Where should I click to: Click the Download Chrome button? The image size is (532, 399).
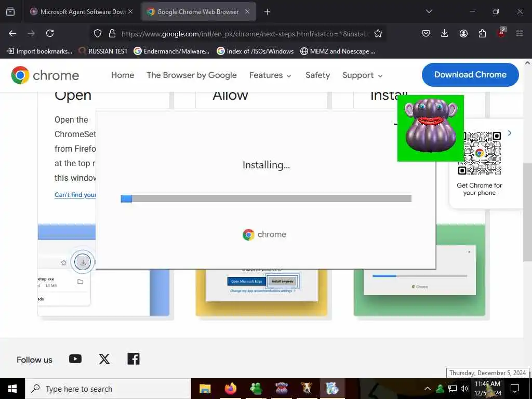click(470, 75)
